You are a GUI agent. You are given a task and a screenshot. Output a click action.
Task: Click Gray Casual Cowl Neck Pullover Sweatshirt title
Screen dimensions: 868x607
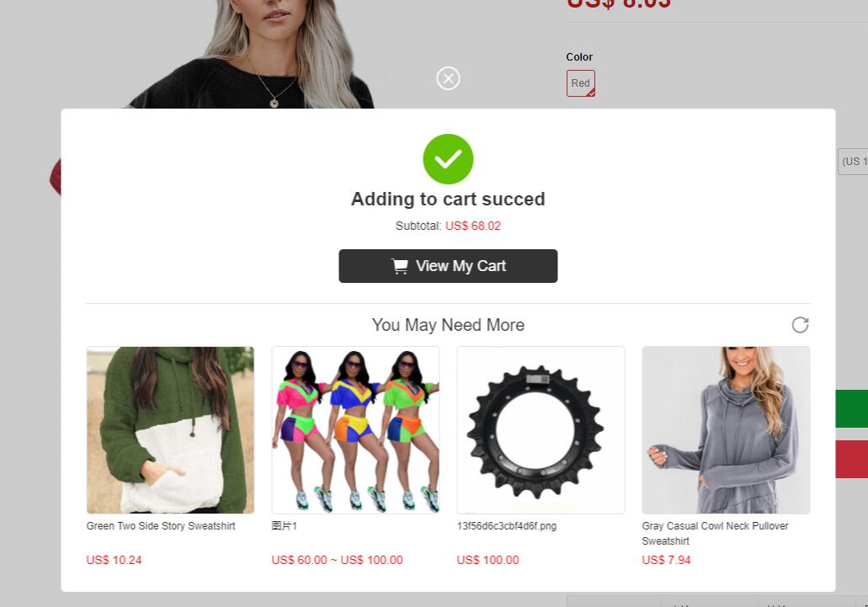[715, 534]
